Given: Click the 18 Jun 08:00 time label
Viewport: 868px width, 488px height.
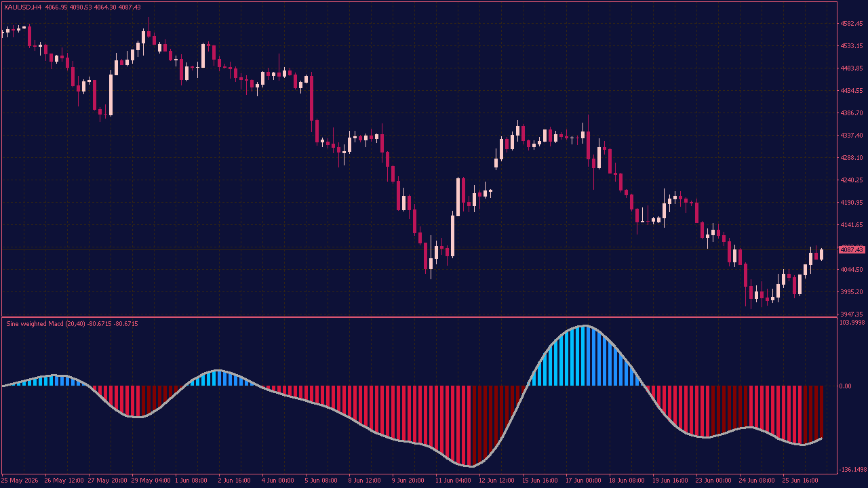Looking at the screenshot, I should pyautogui.click(x=627, y=481).
